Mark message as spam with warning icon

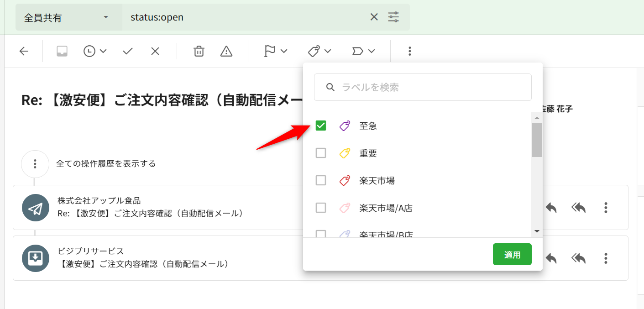pos(226,52)
